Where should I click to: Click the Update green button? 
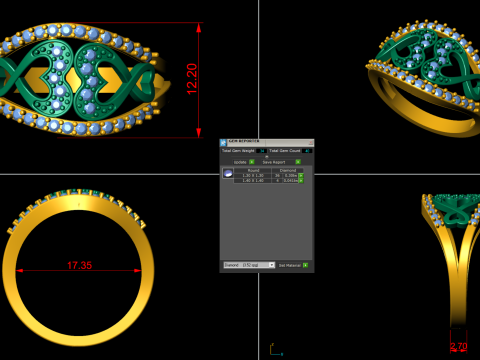coord(252,162)
